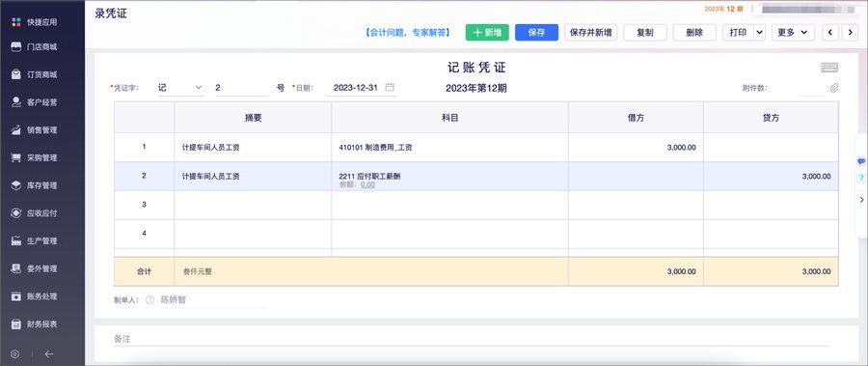Image resolution: width=868 pixels, height=366 pixels.
Task: Click row 1 debit amount 3,000.00
Action: [636, 148]
